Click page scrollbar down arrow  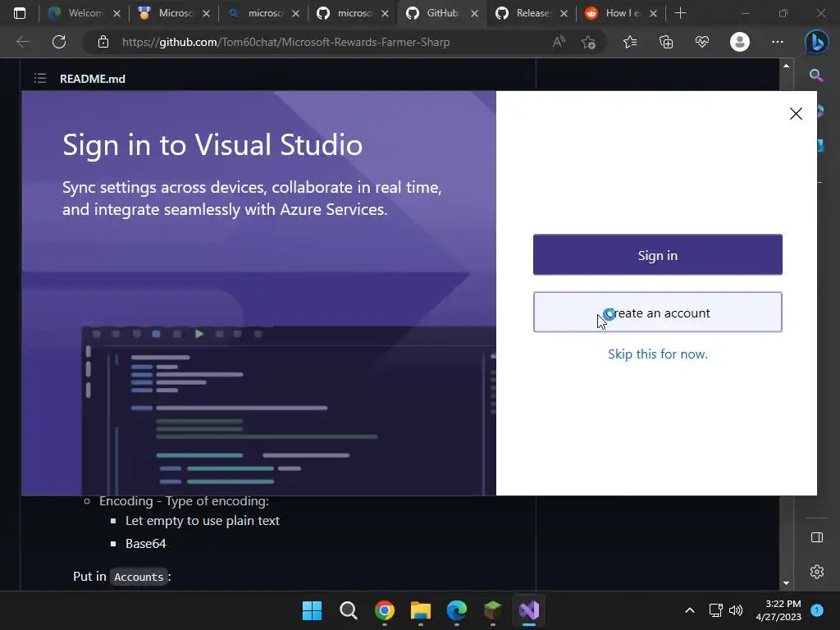point(786,583)
